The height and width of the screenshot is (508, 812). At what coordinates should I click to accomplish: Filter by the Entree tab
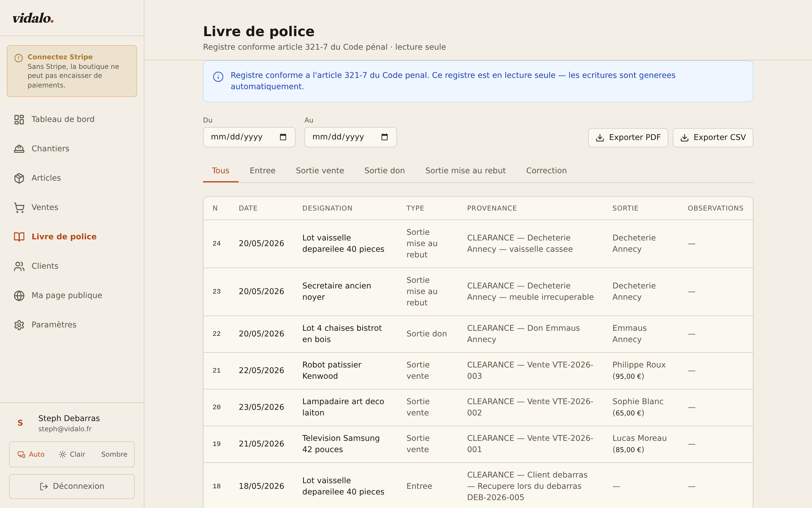262,171
